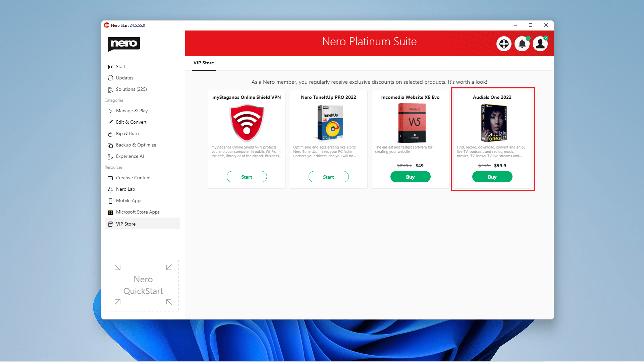Minimize the Nero Start window
The image size is (644, 362).
(x=516, y=25)
